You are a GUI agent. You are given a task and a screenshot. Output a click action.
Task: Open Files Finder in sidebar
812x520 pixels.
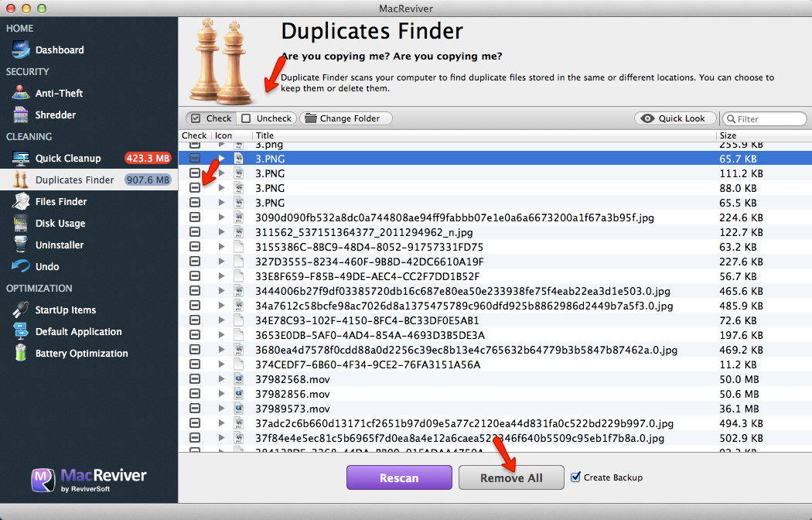[x=21, y=202]
